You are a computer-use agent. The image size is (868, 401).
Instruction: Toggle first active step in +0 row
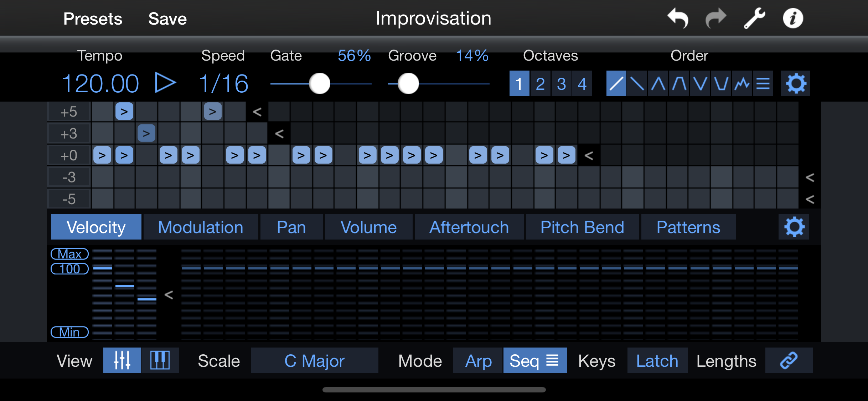[102, 155]
